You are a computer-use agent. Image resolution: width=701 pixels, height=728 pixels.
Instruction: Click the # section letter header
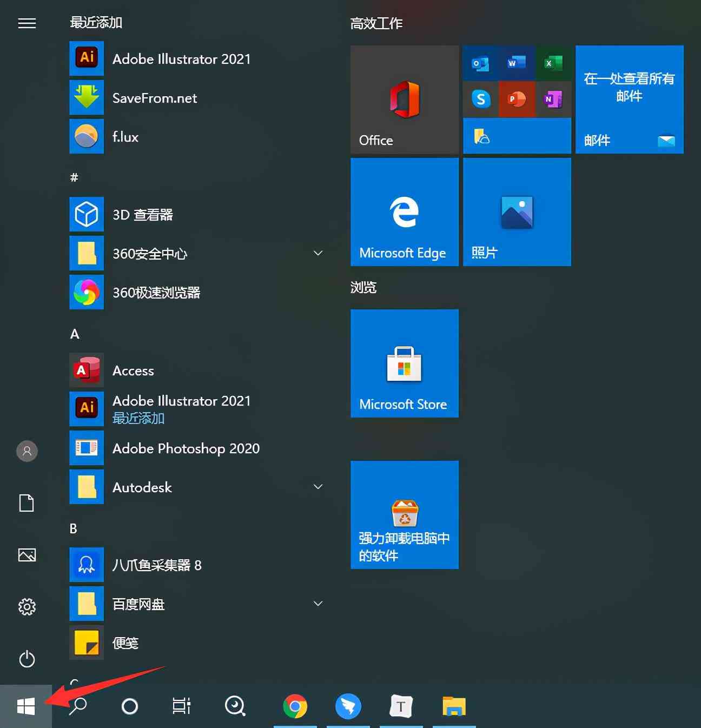coord(74,177)
